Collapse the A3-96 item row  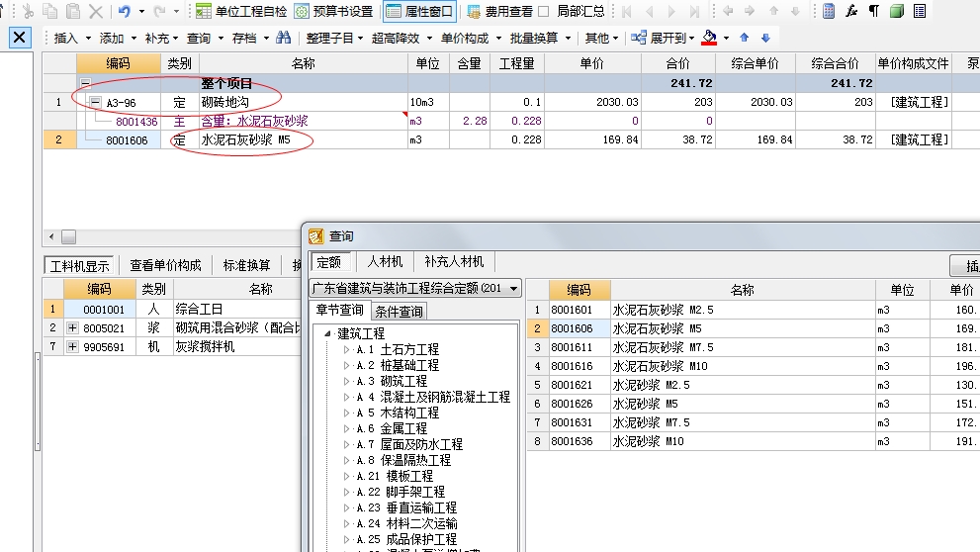click(x=95, y=102)
